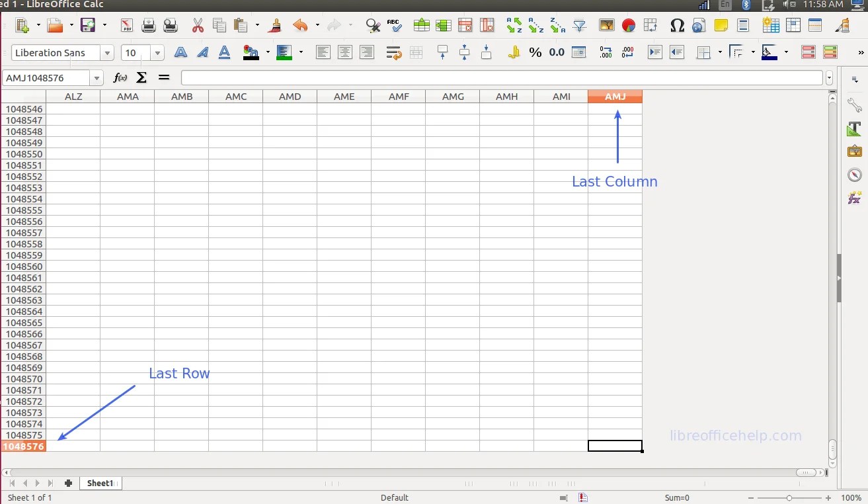Open the Navigator from the sidebar
The image size is (868, 504).
click(854, 175)
